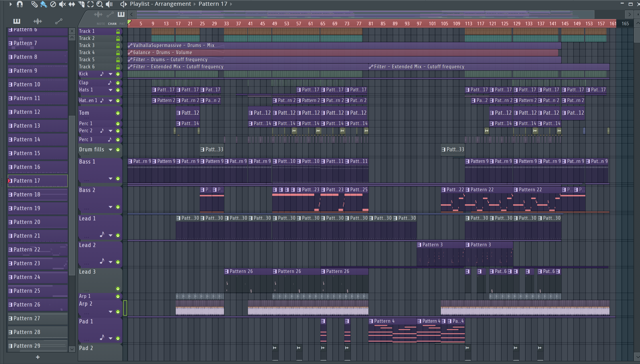Select the Draw pencil tool
The height and width of the screenshot is (364, 640).
click(x=34, y=4)
